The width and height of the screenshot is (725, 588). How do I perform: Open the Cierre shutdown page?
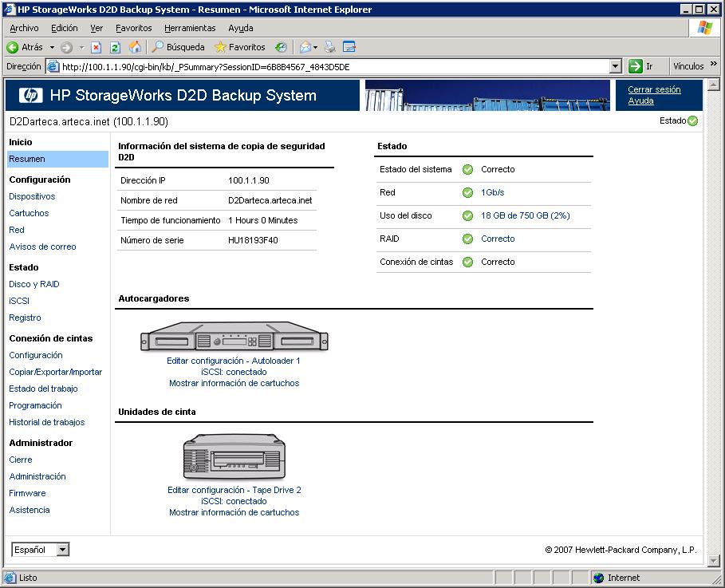tap(21, 460)
